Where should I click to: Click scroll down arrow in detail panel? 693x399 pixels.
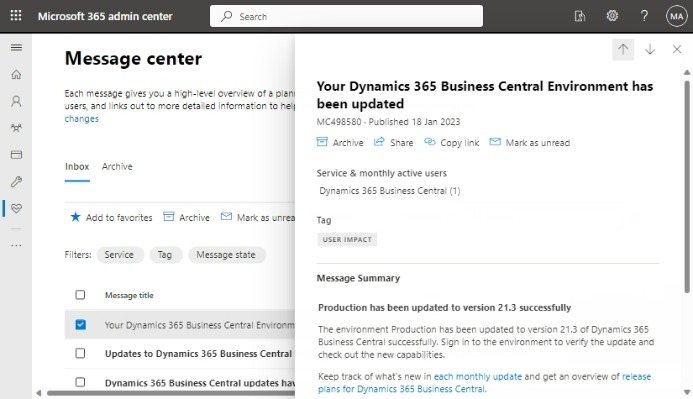(x=687, y=392)
